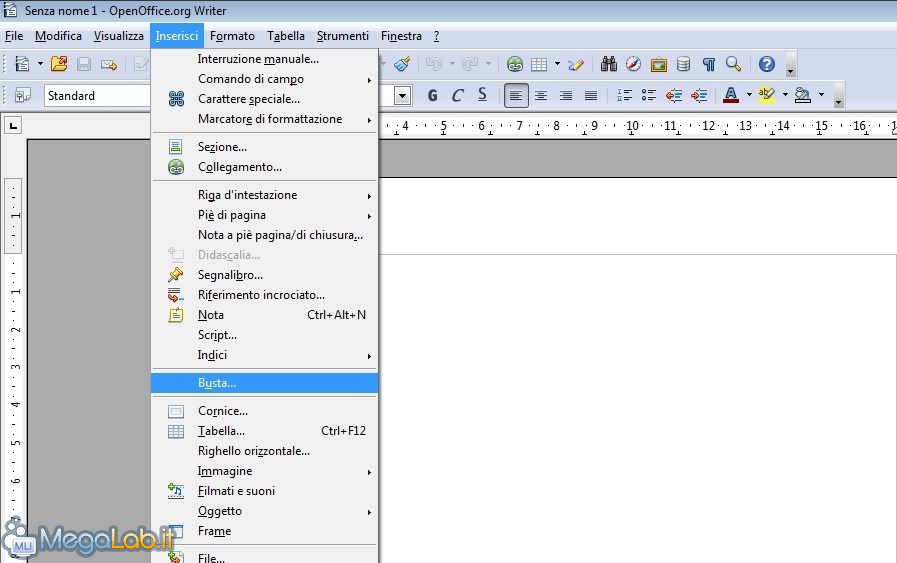This screenshot has width=897, height=563.
Task: Click the Find & Replace binoculars icon
Action: click(609, 64)
